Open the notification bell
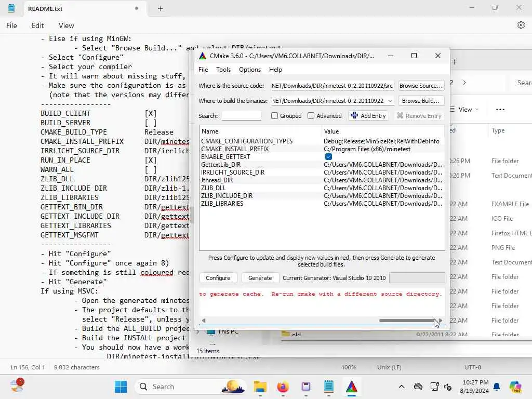 pos(497,387)
